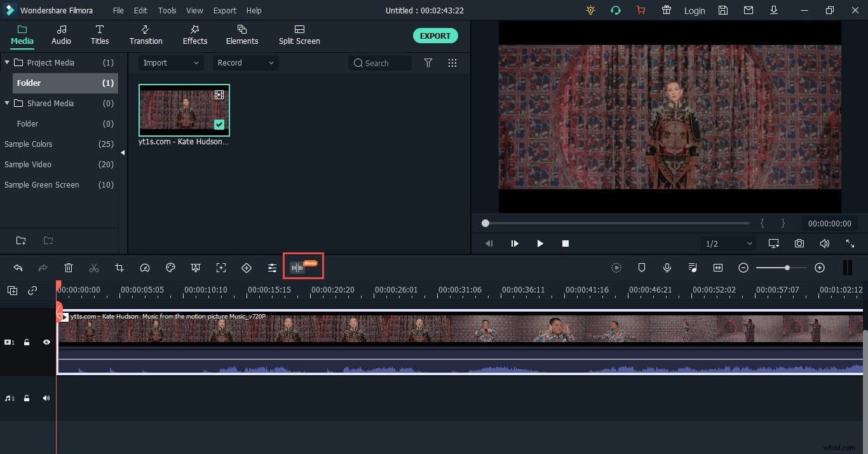This screenshot has width=868, height=454.
Task: Expand the playback quality 1/2 dropdown
Action: coord(728,244)
